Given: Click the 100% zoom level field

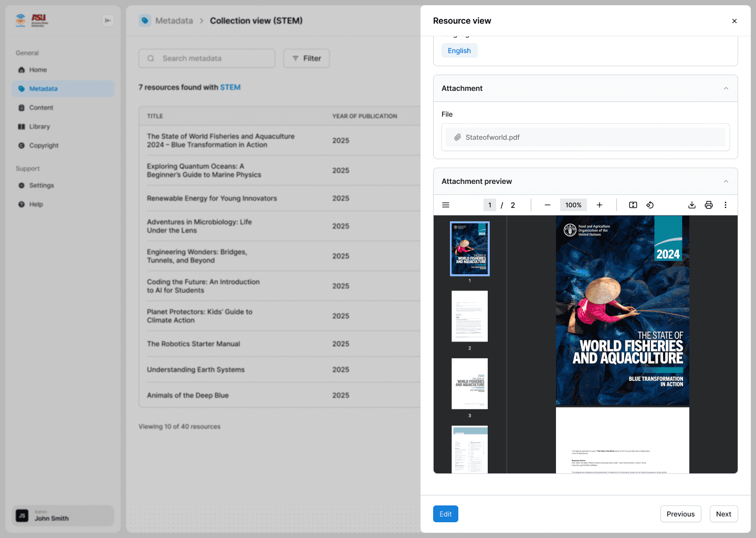Looking at the screenshot, I should [573, 205].
